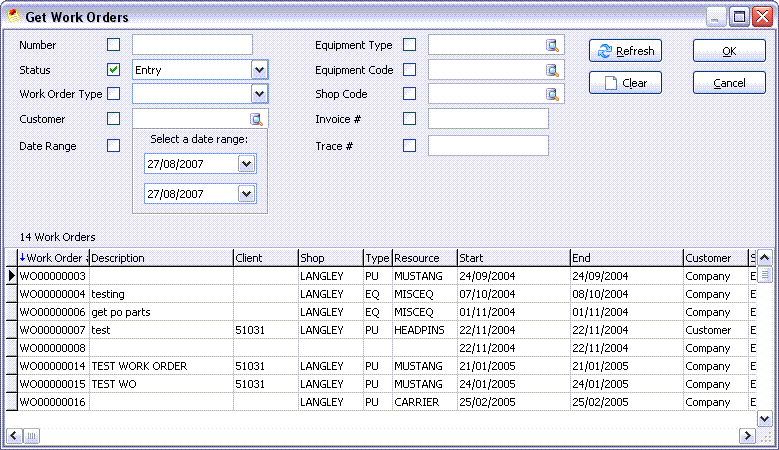Open the Shop Code lookup icon

tap(552, 94)
